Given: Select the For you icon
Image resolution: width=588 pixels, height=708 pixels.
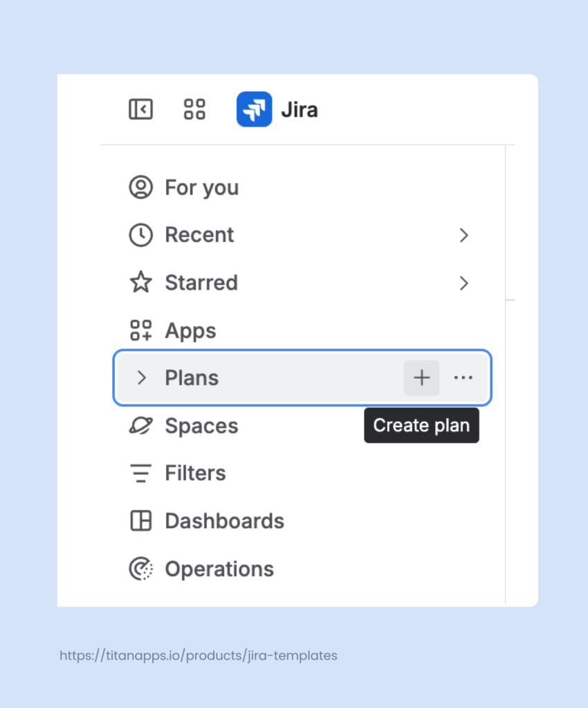Looking at the screenshot, I should (x=141, y=187).
